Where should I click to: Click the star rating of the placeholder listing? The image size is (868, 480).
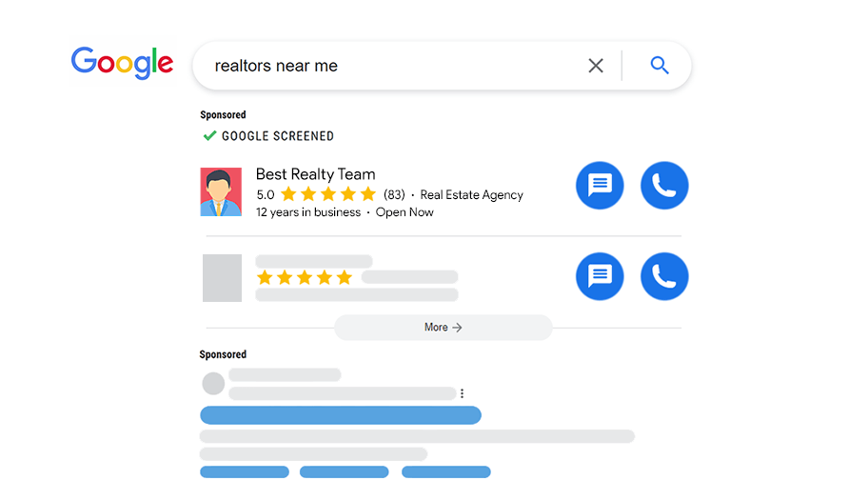tap(305, 277)
